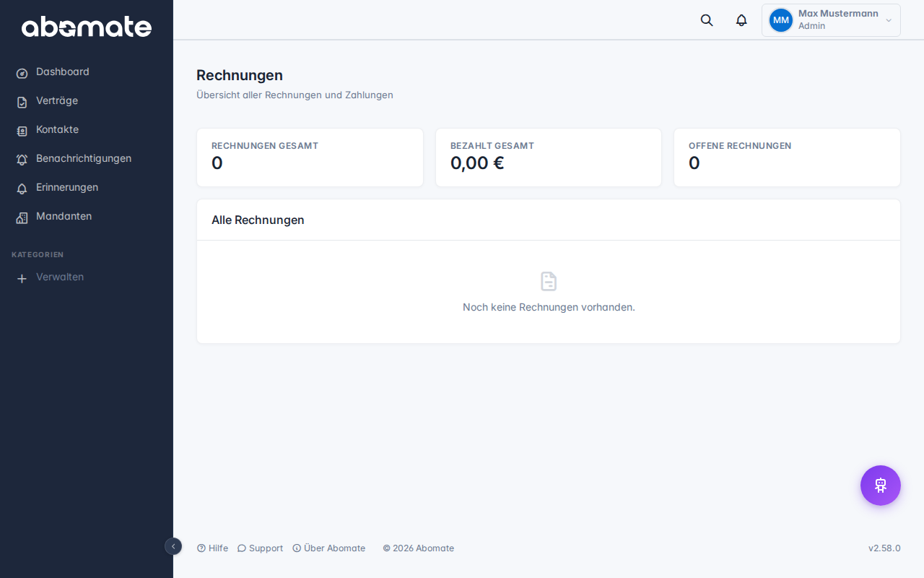Open Kontakte via its sidebar icon

[22, 130]
